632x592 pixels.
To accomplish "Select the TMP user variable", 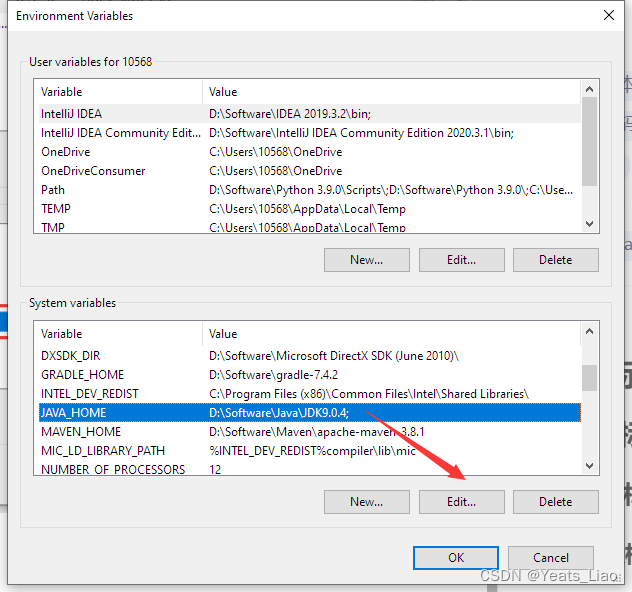I will click(x=310, y=227).
